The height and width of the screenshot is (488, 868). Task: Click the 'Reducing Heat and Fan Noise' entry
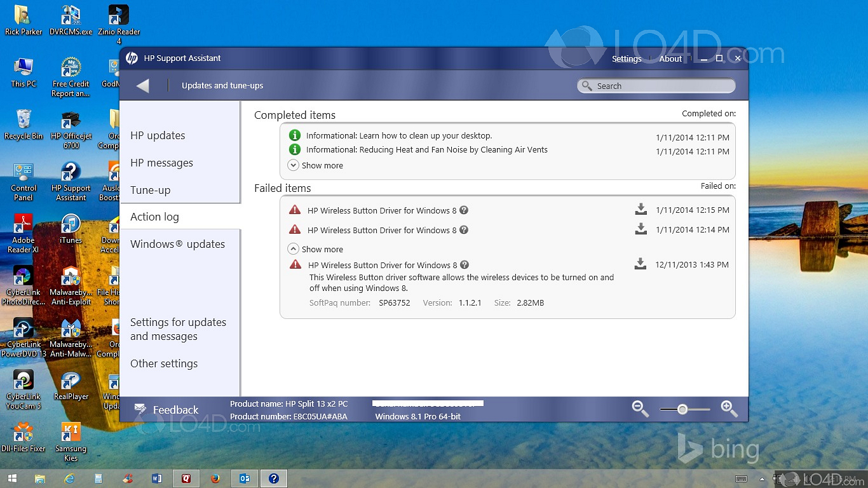(x=427, y=149)
